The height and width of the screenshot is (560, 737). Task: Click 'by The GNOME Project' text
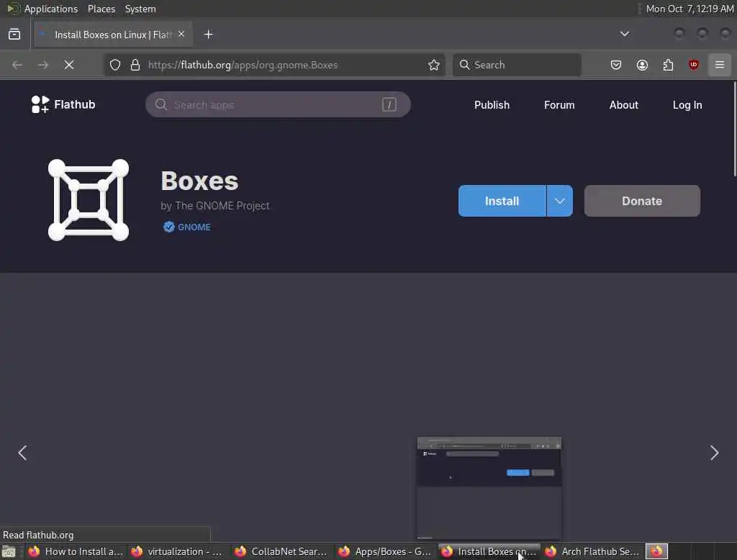[x=214, y=206]
